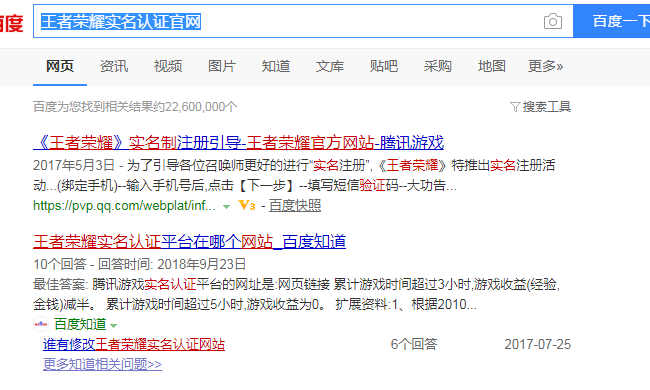The height and width of the screenshot is (390, 650).
Task: Click the 10个回答 answer info line
Action: click(x=140, y=264)
